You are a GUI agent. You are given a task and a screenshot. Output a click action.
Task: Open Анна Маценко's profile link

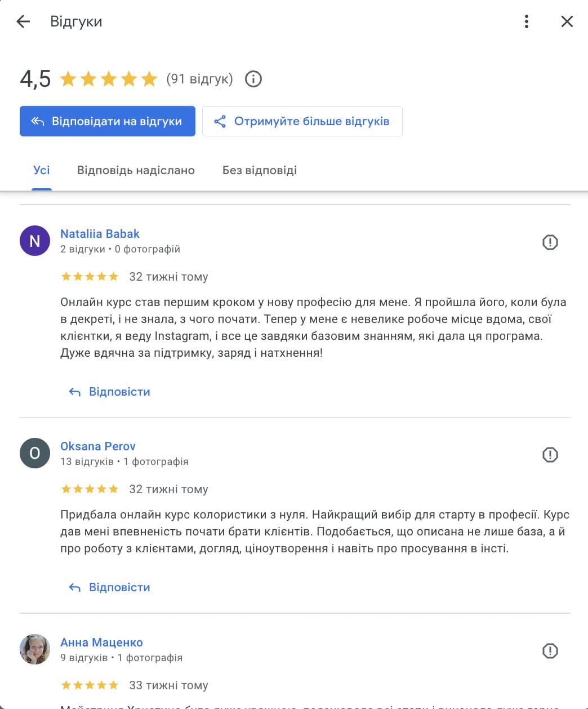[101, 642]
